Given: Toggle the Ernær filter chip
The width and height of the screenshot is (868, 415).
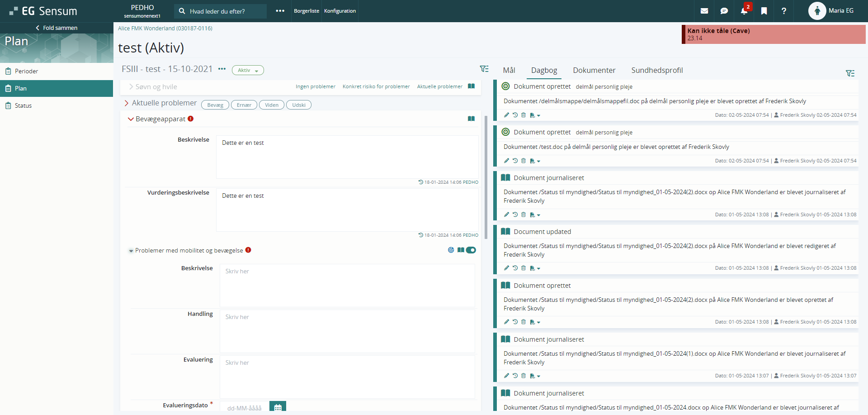Looking at the screenshot, I should 244,105.
